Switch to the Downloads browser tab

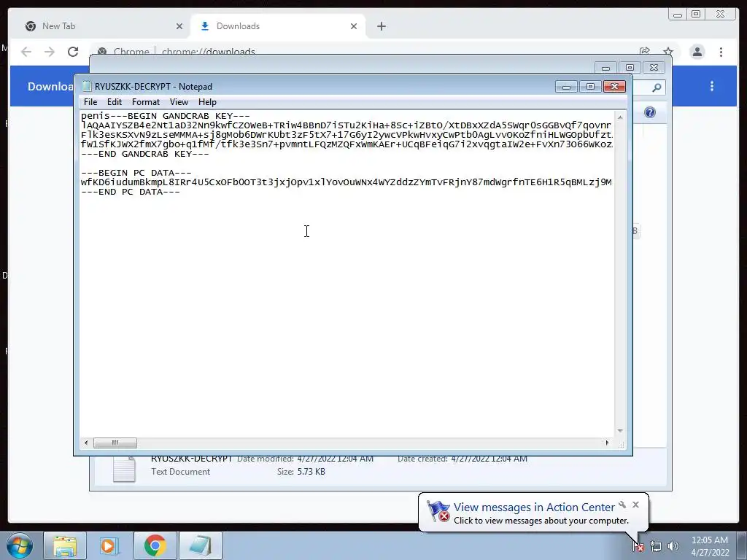click(x=278, y=26)
